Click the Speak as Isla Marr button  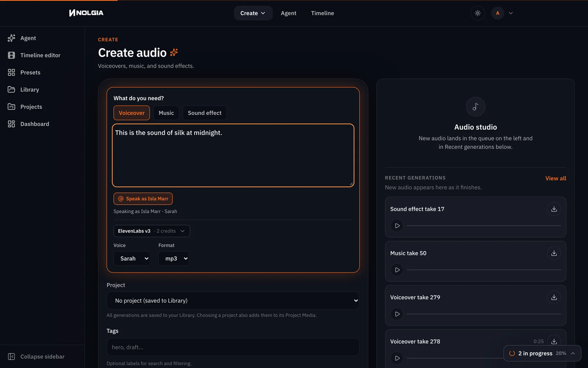[x=143, y=199]
